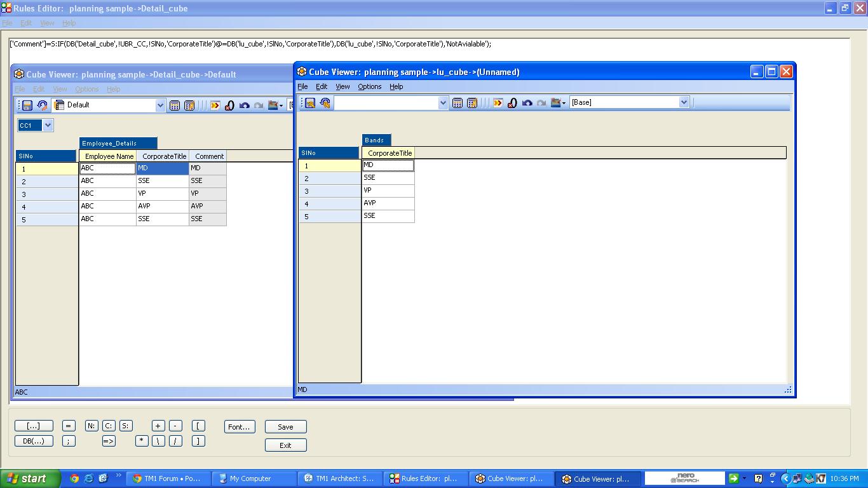Viewport: 868px width, 488px height.
Task: Click the redo arrow in lu_cube viewer toolbar
Action: (541, 102)
